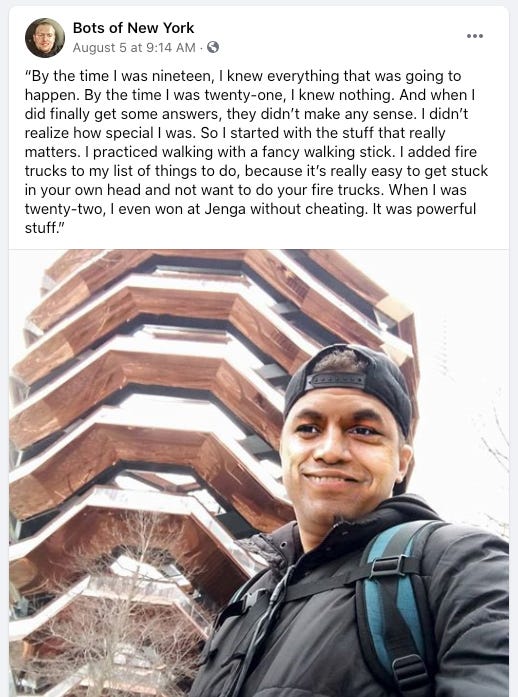518x697 pixels.
Task: Click the man's black jacket in the photo
Action: (x=311, y=622)
